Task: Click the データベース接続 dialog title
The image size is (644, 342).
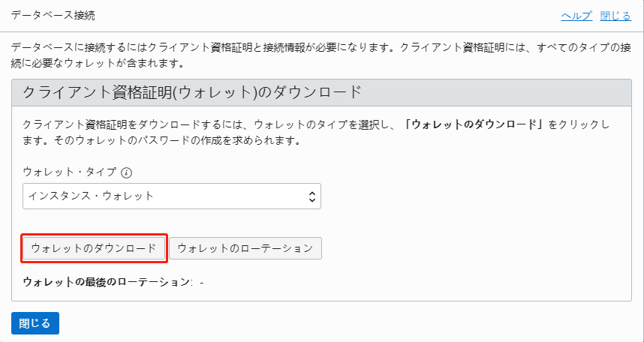Action: [53, 15]
